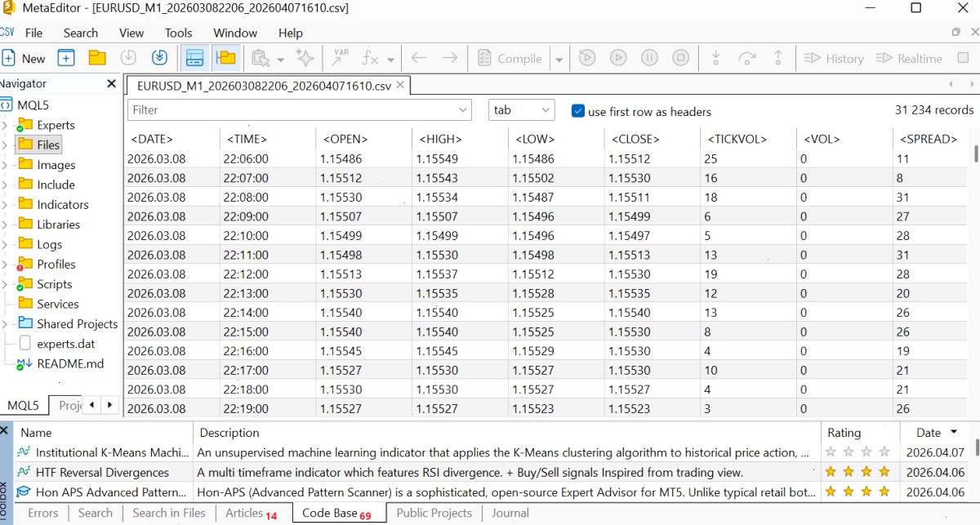This screenshot has width=980, height=525.
Task: Toggle the Toolbox panel icon in toolbar
Action: (x=194, y=58)
